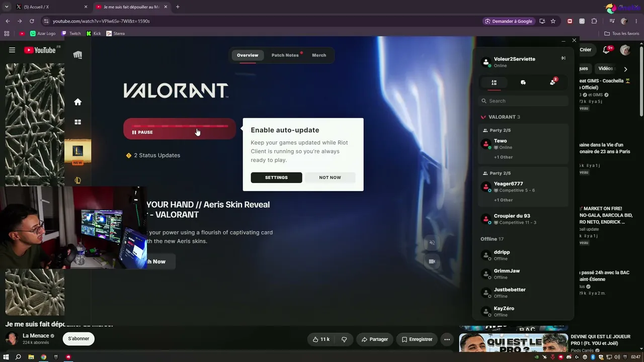Open YouTube notifications bell
Screen dimensions: 644x362
click(x=606, y=50)
